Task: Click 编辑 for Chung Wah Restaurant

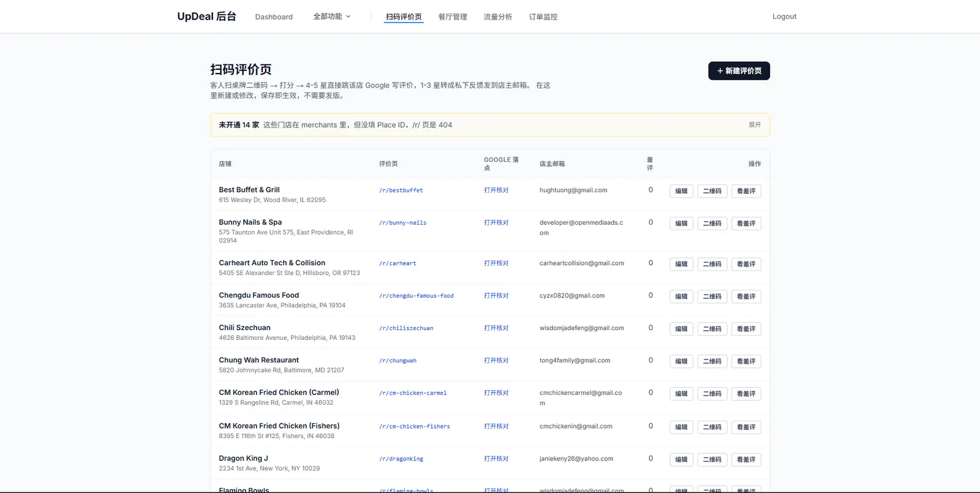Action: pyautogui.click(x=681, y=361)
